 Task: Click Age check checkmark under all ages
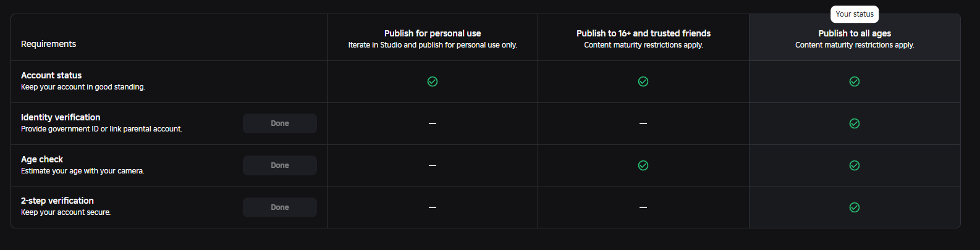[x=855, y=165]
